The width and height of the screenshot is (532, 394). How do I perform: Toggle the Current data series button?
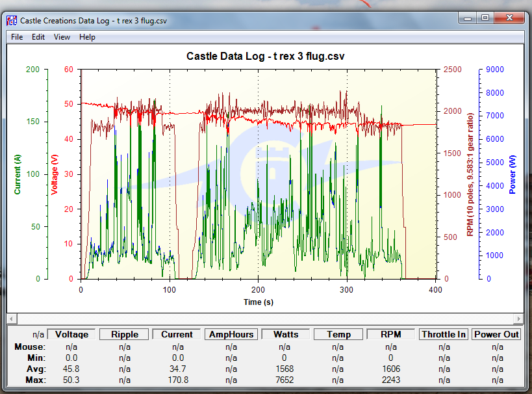(x=177, y=334)
